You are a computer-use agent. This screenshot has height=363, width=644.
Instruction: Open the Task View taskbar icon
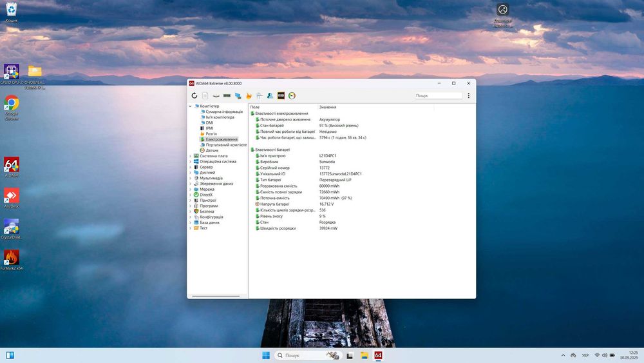click(x=350, y=355)
